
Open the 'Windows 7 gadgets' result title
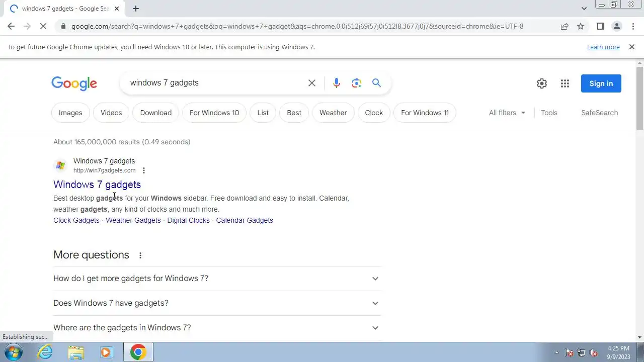point(97,185)
